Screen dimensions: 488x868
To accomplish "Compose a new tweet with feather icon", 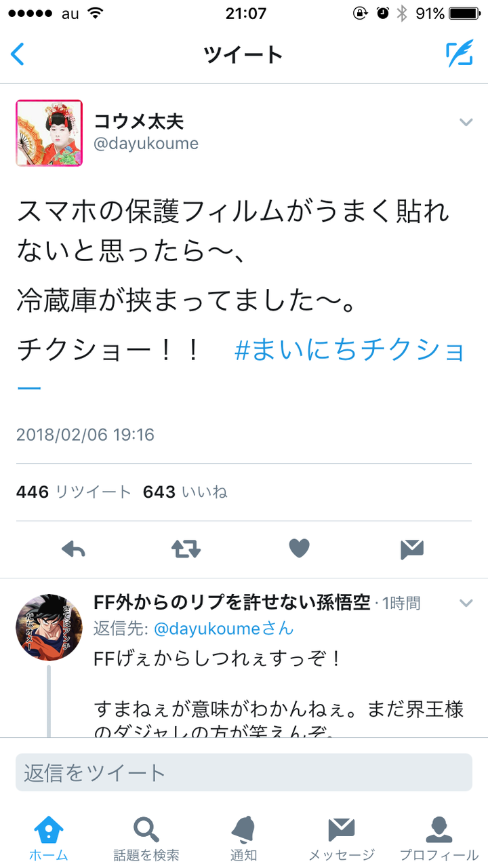I will pos(459,54).
